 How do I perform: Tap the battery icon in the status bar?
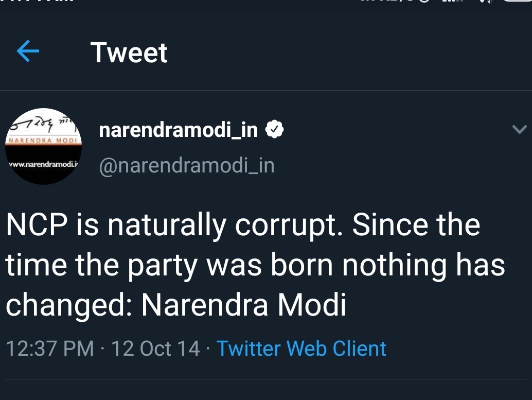click(x=517, y=2)
